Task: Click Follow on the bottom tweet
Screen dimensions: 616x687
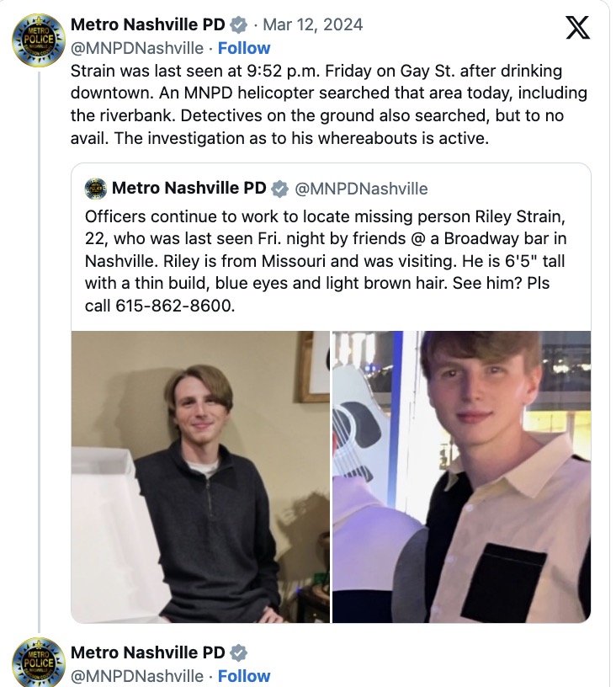Action: (244, 676)
